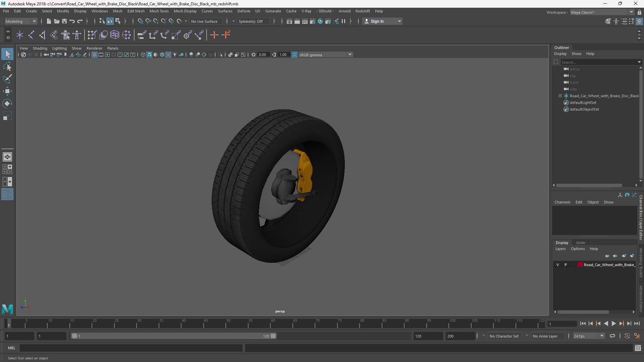This screenshot has height=362, width=644.
Task: Start IPR render with the IPR icon
Action: pyautogui.click(x=305, y=21)
